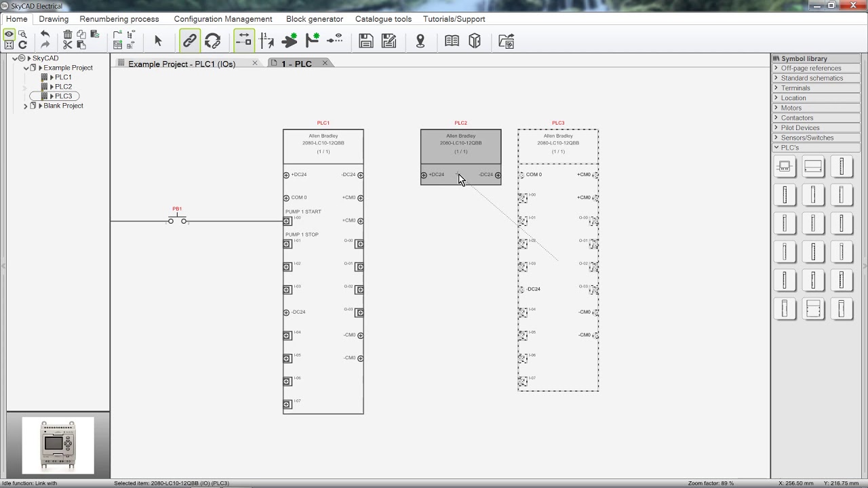The width and height of the screenshot is (868, 488).
Task: Click the Undo arrow icon
Action: [x=45, y=34]
